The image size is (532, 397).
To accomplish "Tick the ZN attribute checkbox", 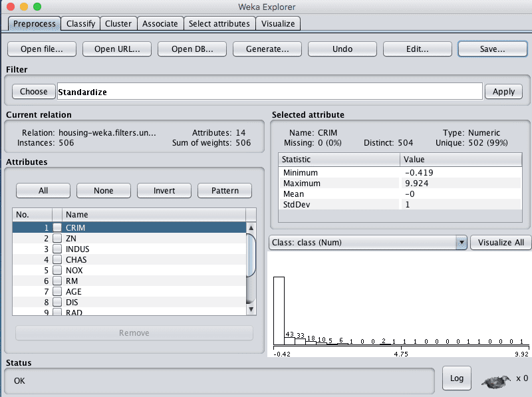I will tap(57, 238).
